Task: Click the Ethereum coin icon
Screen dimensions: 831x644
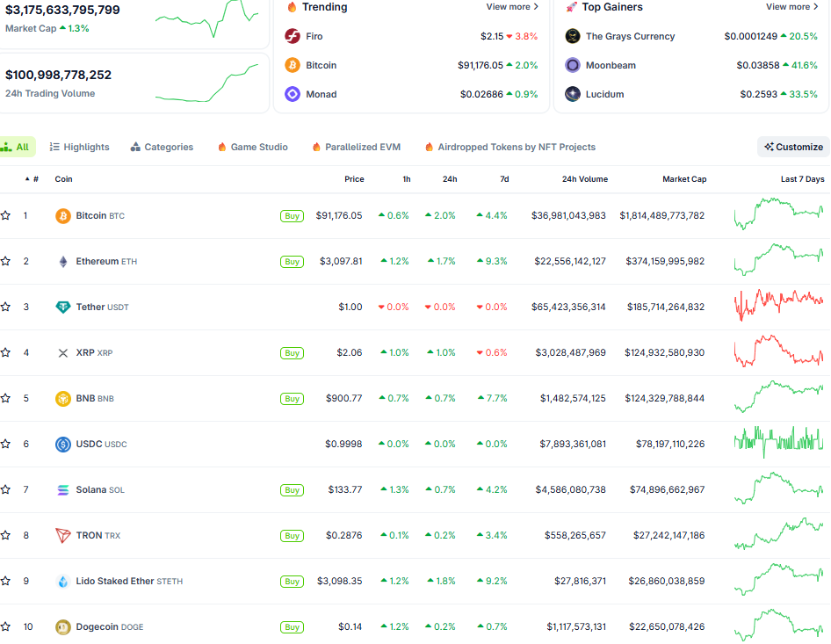Action: point(63,262)
